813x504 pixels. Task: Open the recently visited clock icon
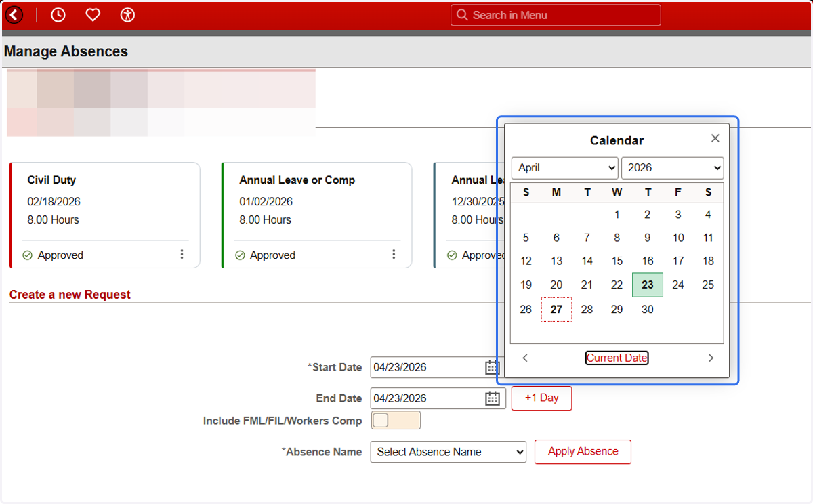coord(58,15)
